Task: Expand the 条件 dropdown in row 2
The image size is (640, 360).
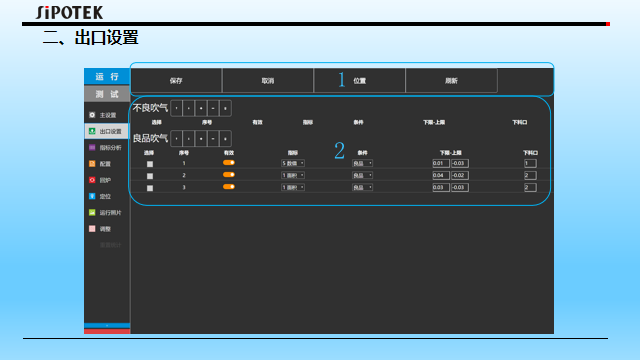Action: [362, 176]
